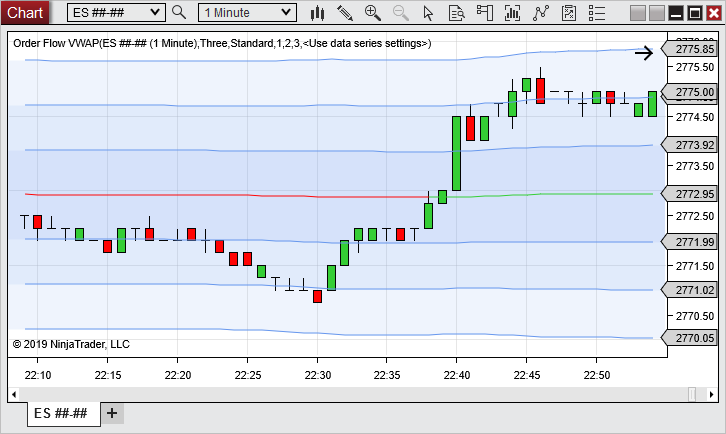The width and height of the screenshot is (726, 434).
Task: Expand the 1 Minute interval dropdown
Action: point(287,13)
